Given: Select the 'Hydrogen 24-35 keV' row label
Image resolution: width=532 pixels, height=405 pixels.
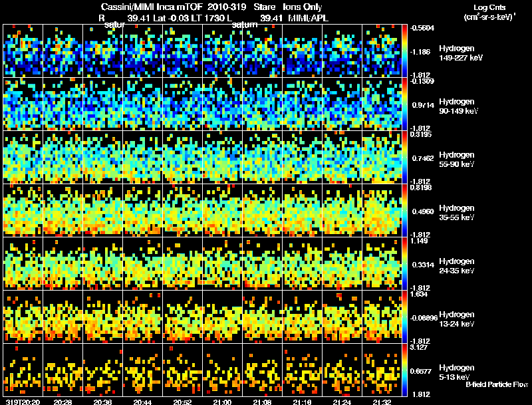Looking at the screenshot, I should click(457, 266).
